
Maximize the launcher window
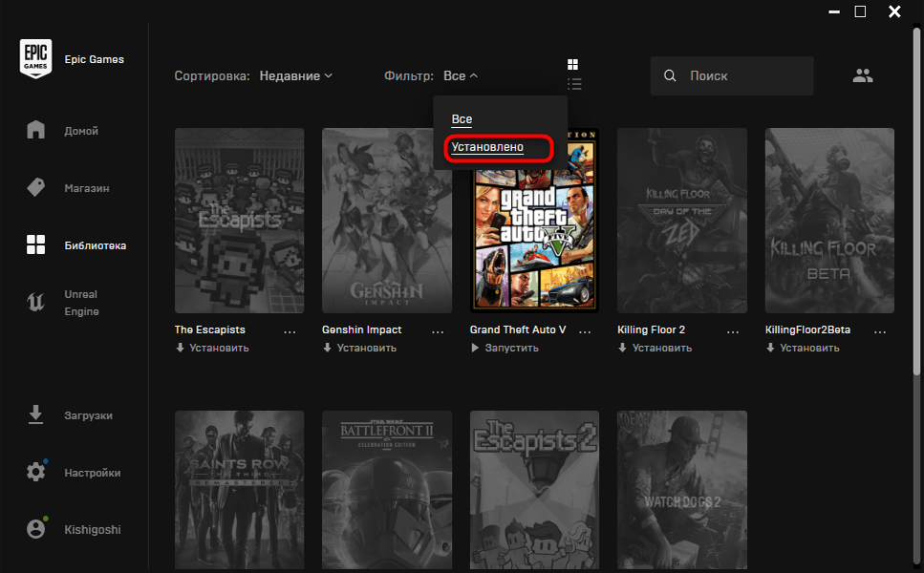tap(860, 11)
